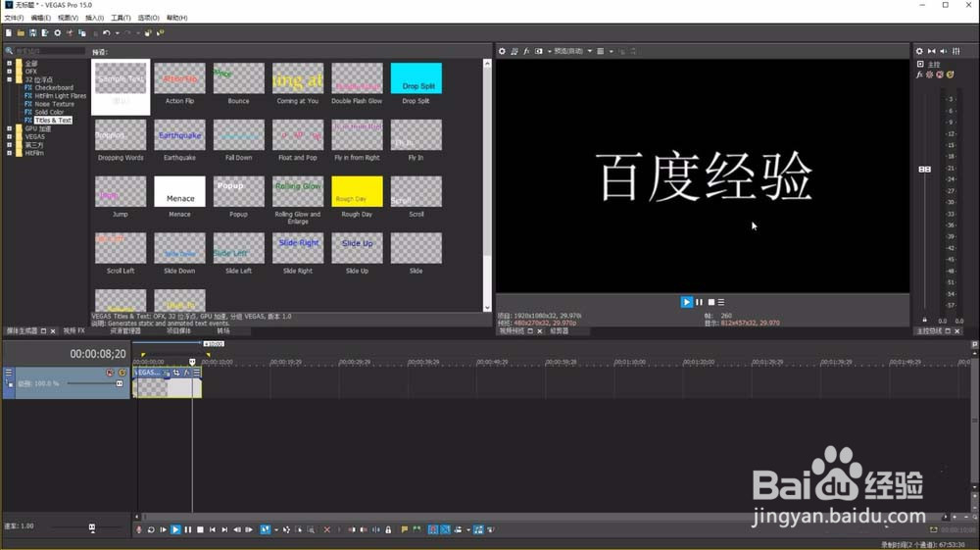980x550 pixels.
Task: Click the undo arrow in the main toolbar
Action: (x=106, y=33)
